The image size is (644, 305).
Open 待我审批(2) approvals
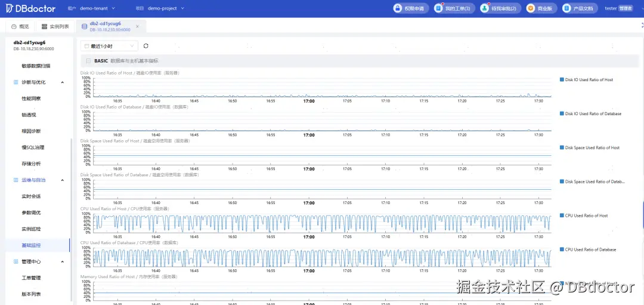(x=500, y=8)
